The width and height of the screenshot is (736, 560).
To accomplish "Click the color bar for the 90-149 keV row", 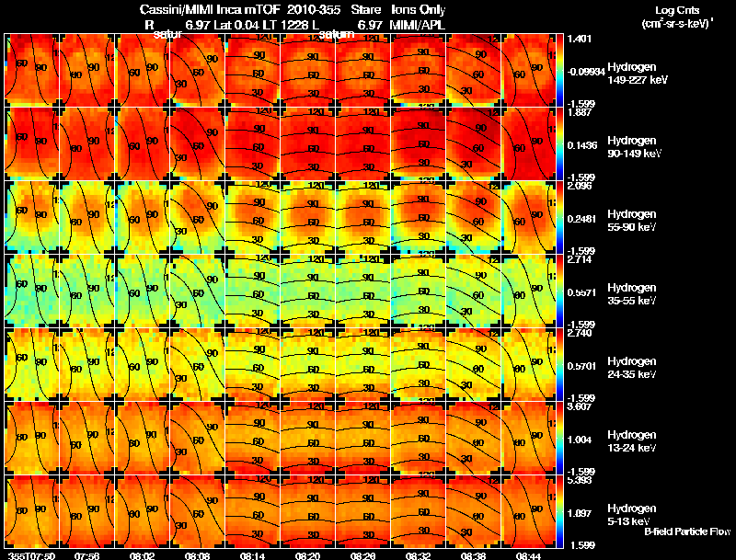I will 559,144.
